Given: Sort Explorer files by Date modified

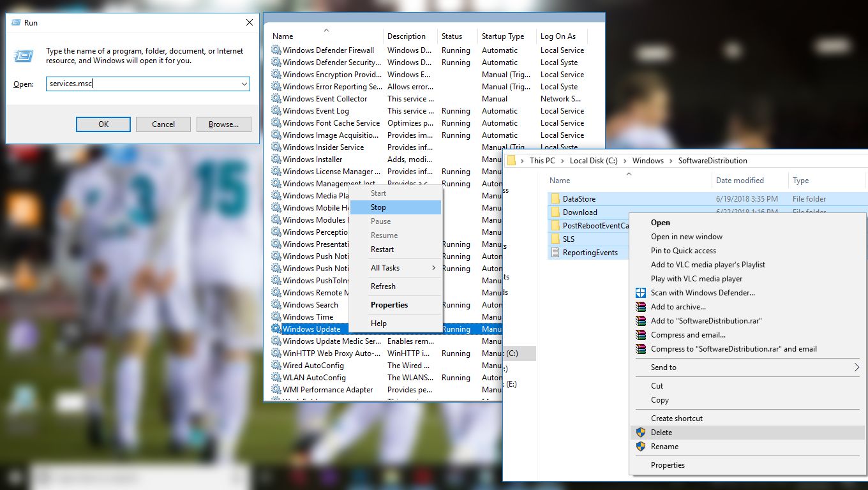Looking at the screenshot, I should (x=751, y=181).
